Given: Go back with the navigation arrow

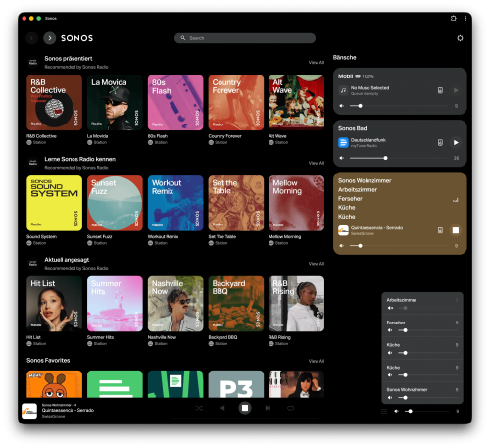Looking at the screenshot, I should coord(31,38).
